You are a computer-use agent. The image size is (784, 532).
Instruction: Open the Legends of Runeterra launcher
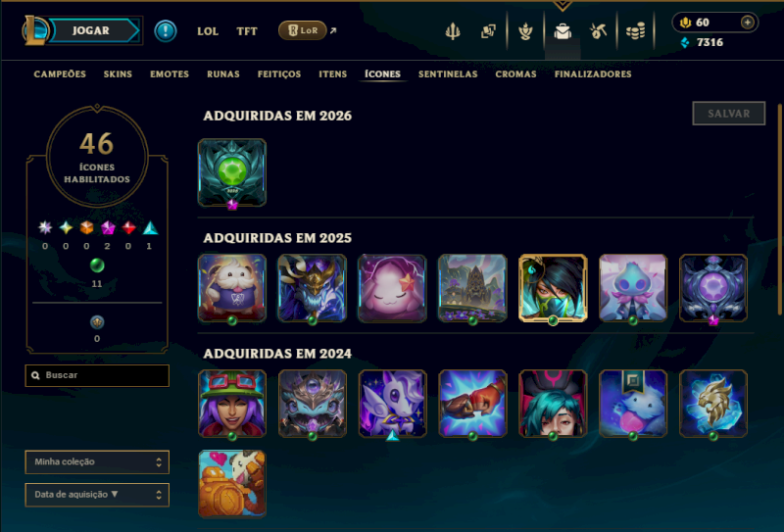point(303,30)
